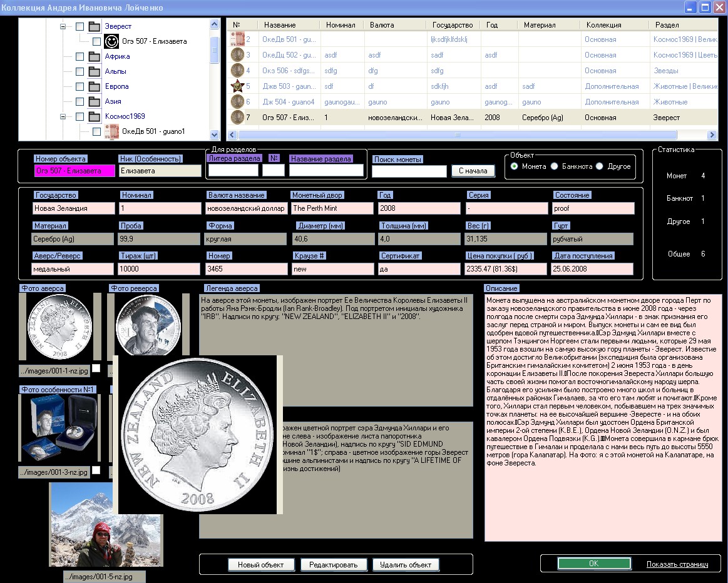Open the Показать страницу link
The width and height of the screenshot is (728, 583).
[x=677, y=564]
